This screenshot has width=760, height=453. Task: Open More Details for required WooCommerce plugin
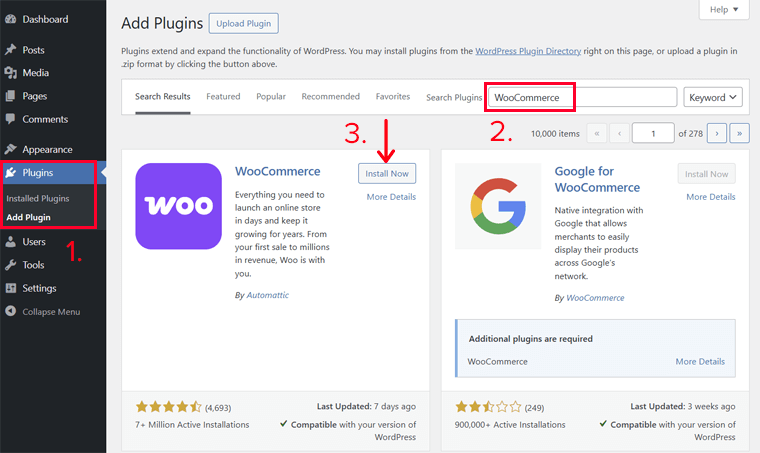(700, 361)
